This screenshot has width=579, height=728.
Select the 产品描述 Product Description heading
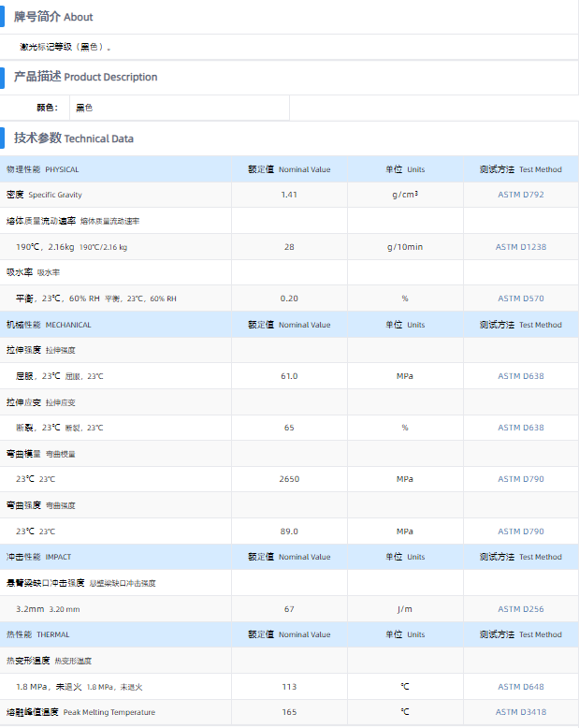pyautogui.click(x=85, y=77)
